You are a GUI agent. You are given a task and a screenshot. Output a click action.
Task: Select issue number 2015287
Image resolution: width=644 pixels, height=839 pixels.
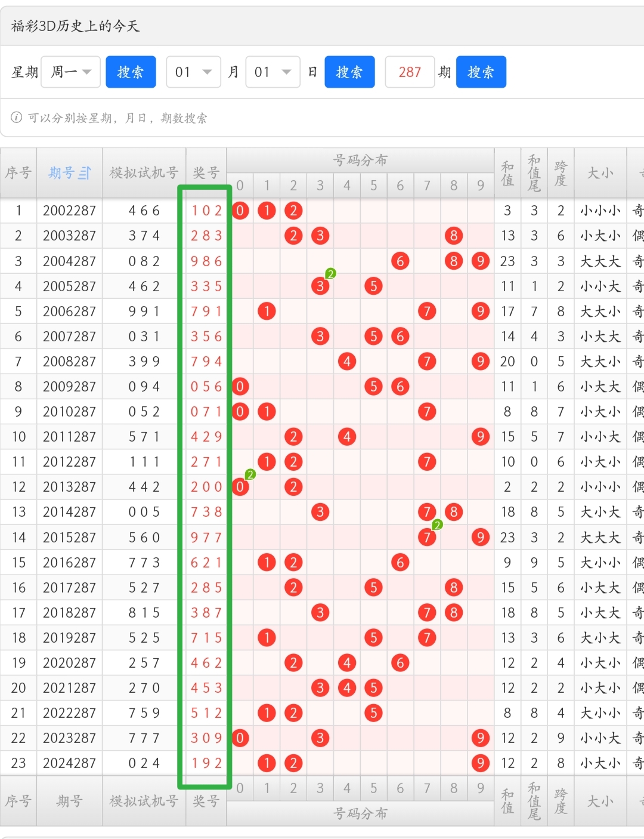(69, 538)
